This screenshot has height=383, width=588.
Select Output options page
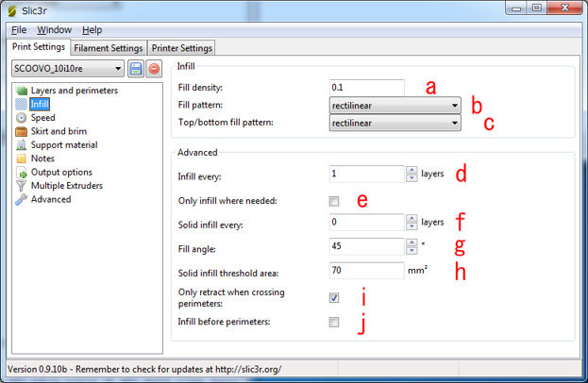point(61,173)
